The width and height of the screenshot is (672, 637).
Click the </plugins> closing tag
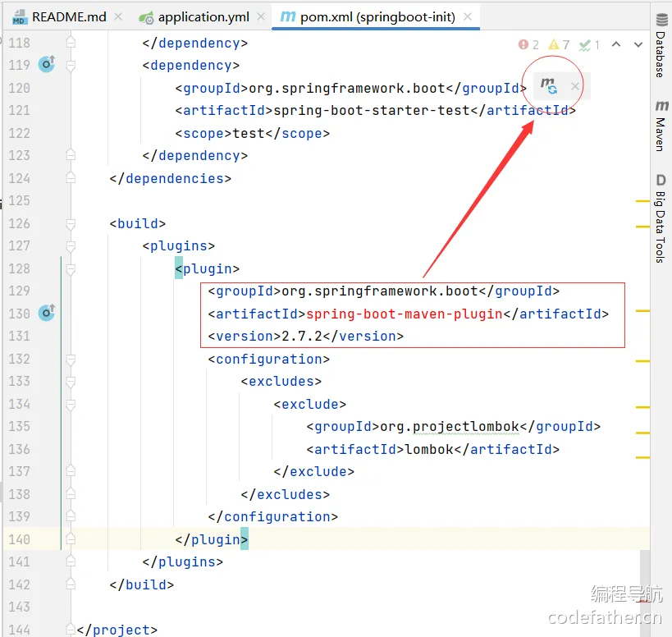(183, 562)
